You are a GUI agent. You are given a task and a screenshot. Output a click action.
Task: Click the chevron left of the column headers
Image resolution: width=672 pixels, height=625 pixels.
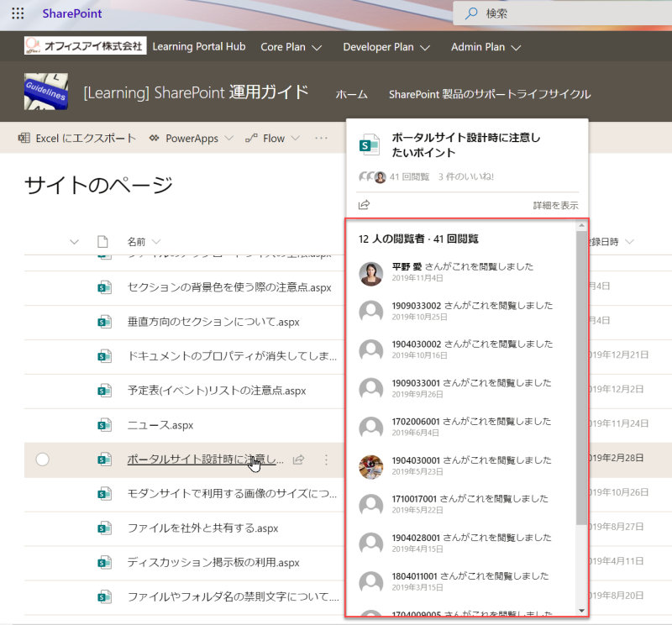coord(74,242)
